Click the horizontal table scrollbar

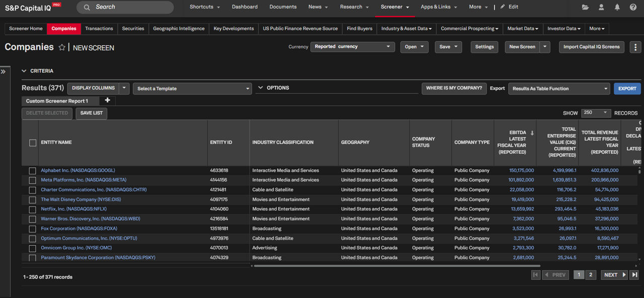(x=397, y=266)
